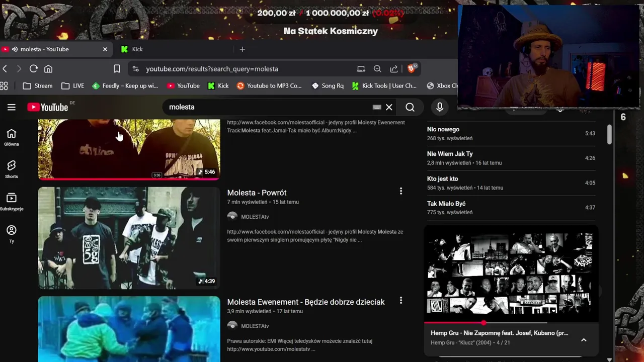Start voice search with microphone
The image size is (644, 362).
coord(440,107)
